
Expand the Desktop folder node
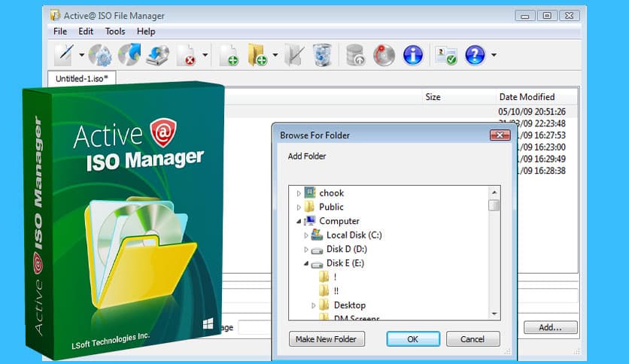[x=313, y=305]
